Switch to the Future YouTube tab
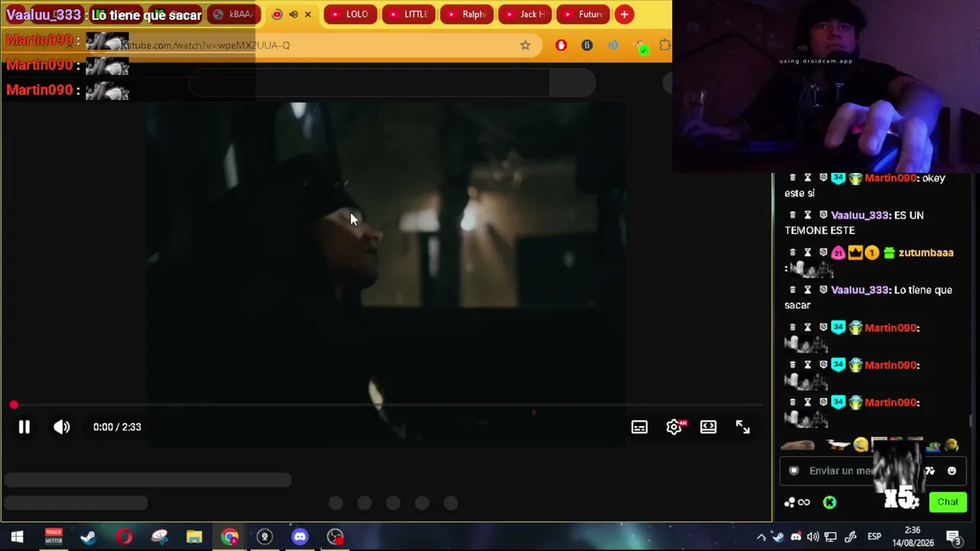 point(583,15)
